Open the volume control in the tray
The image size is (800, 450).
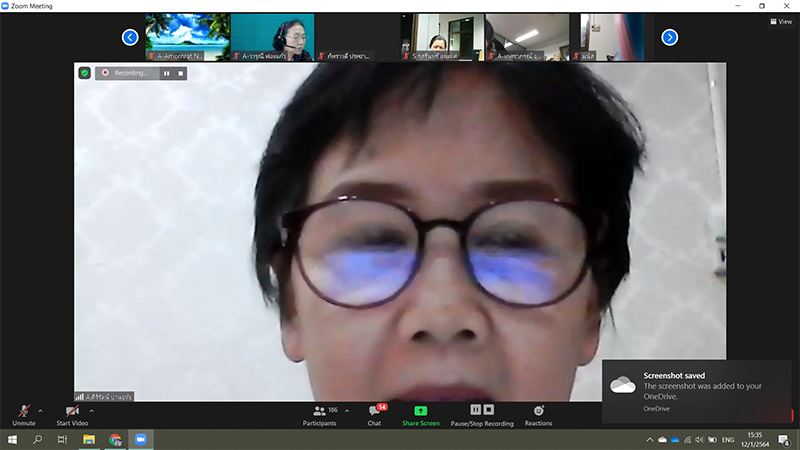[699, 440]
